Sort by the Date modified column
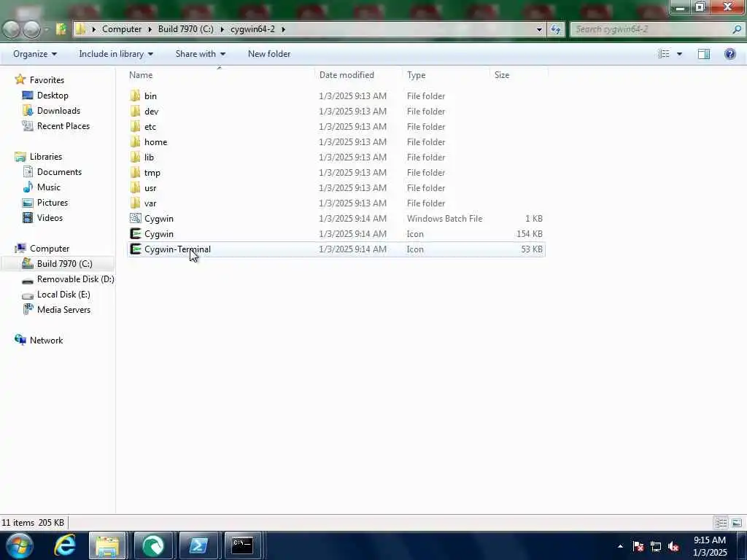Viewport: 747px width, 560px height. [x=358, y=75]
